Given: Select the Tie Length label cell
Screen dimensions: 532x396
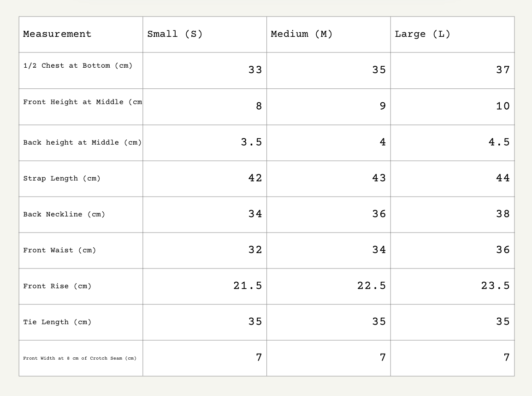Looking at the screenshot, I should [x=57, y=322].
